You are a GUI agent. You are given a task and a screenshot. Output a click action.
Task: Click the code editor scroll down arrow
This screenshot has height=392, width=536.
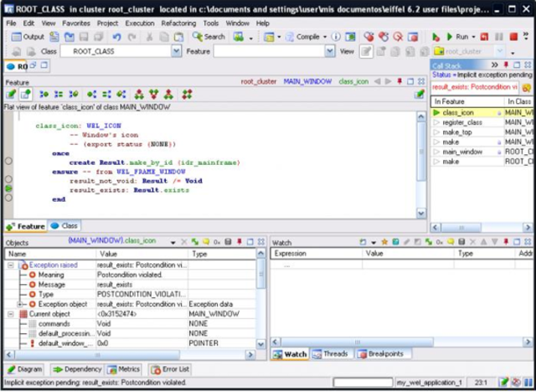(421, 214)
